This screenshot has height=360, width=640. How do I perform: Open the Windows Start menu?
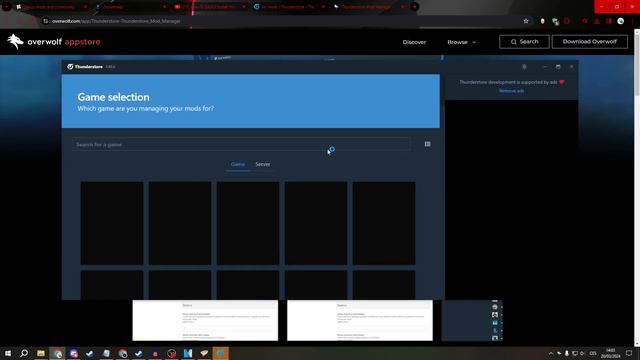8,353
